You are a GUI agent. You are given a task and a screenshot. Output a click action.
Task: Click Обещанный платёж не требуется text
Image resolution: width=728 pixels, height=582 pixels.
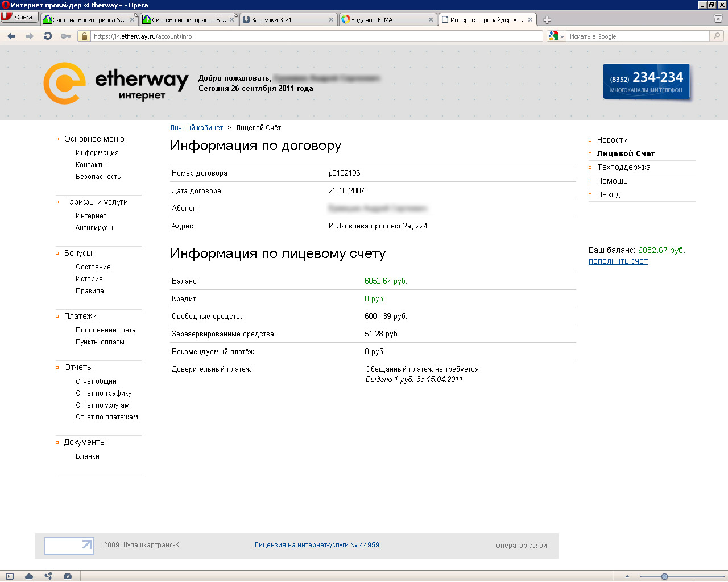[422, 369]
